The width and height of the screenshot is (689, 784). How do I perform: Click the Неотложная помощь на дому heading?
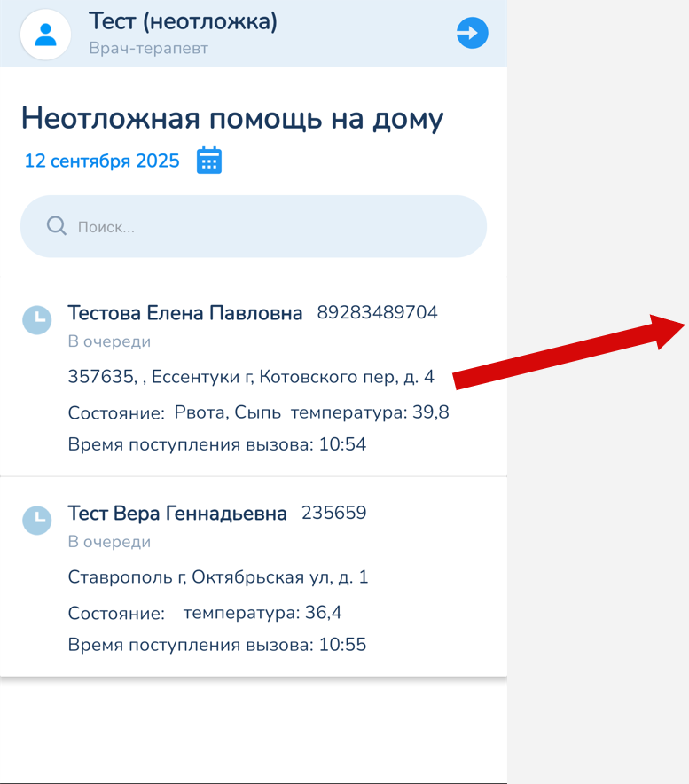(232, 118)
